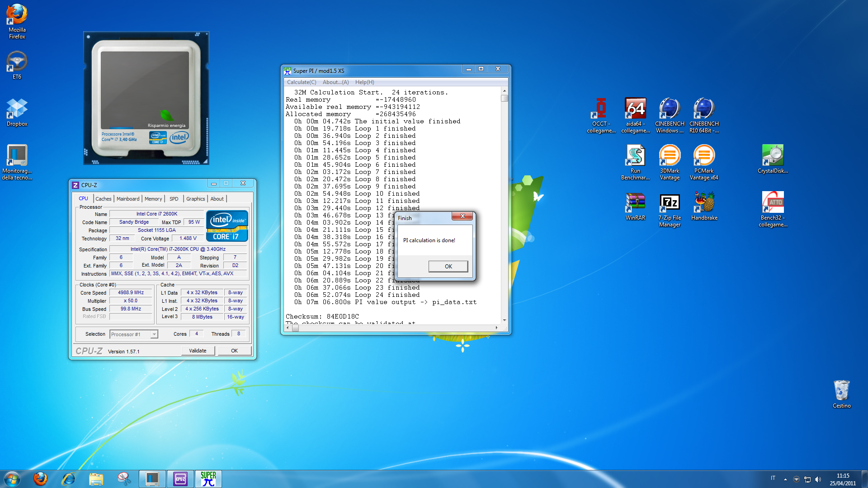Click the Intel Core i7 power-saving gadget
The image size is (868, 488).
point(146,98)
